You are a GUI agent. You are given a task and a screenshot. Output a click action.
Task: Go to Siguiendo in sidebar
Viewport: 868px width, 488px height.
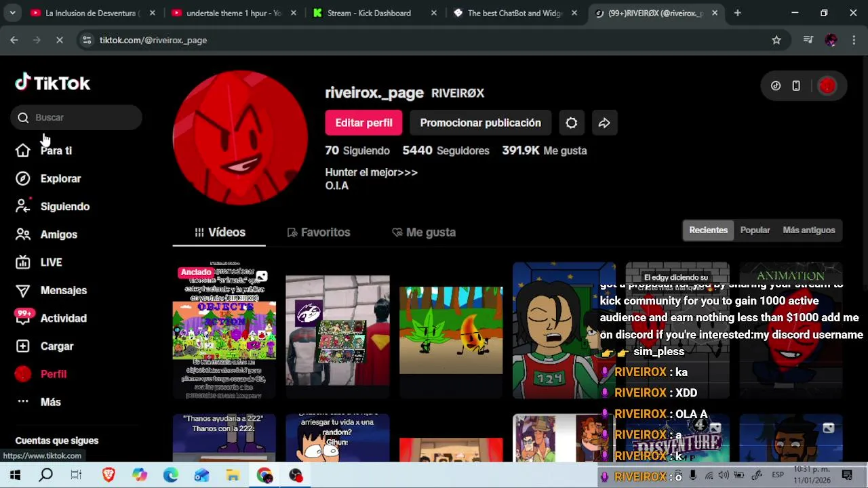click(53, 206)
